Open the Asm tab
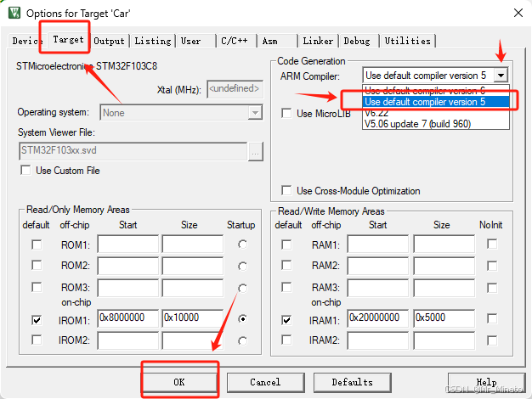This screenshot has width=532, height=399. 277,41
